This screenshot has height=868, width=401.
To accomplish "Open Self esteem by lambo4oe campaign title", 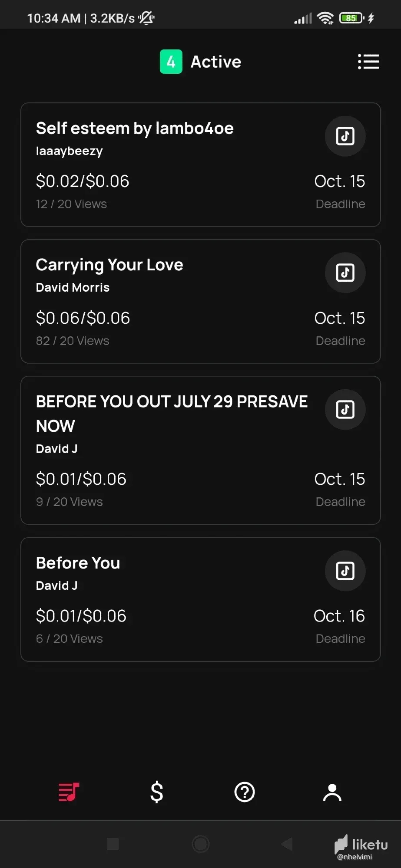I will point(135,128).
